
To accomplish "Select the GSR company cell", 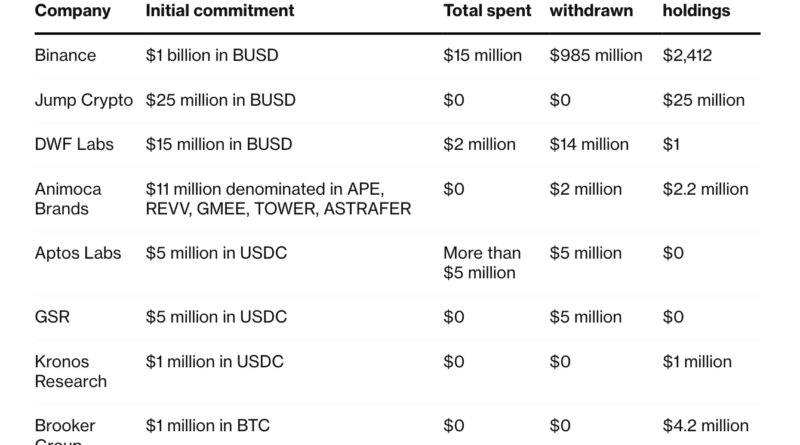I will click(x=51, y=318).
